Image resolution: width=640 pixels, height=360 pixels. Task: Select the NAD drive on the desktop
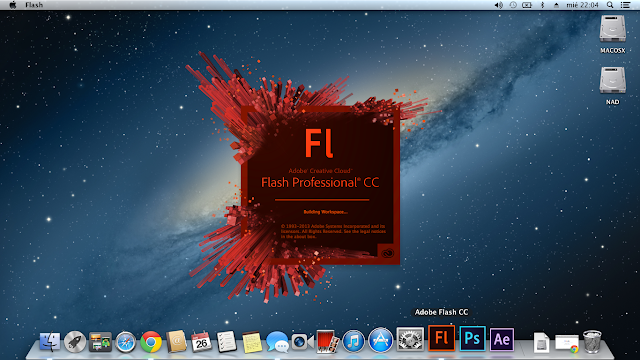(x=613, y=86)
